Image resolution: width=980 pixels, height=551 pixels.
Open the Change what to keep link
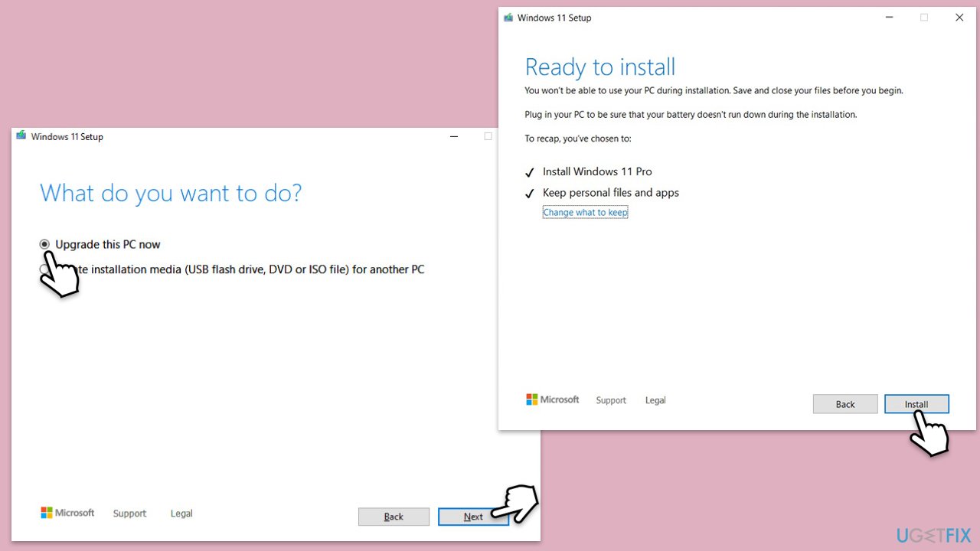click(585, 213)
